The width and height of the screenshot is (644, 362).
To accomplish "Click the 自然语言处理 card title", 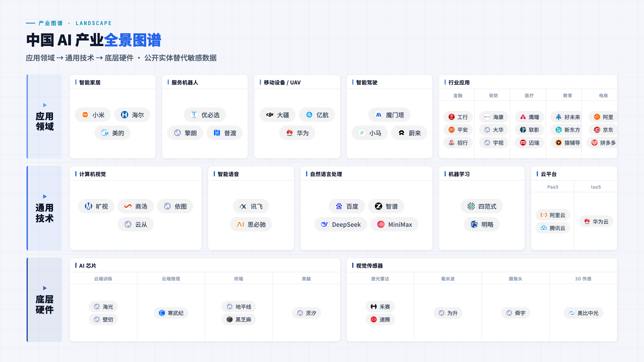I will pyautogui.click(x=326, y=174).
